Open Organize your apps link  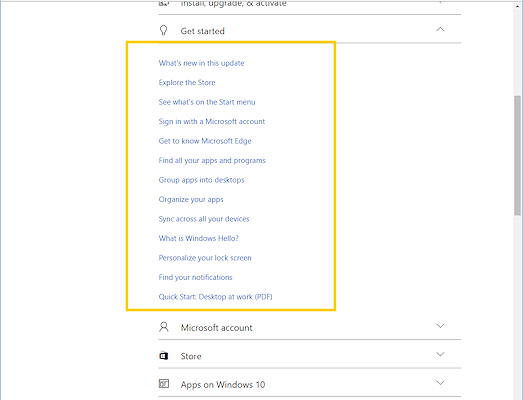click(191, 199)
